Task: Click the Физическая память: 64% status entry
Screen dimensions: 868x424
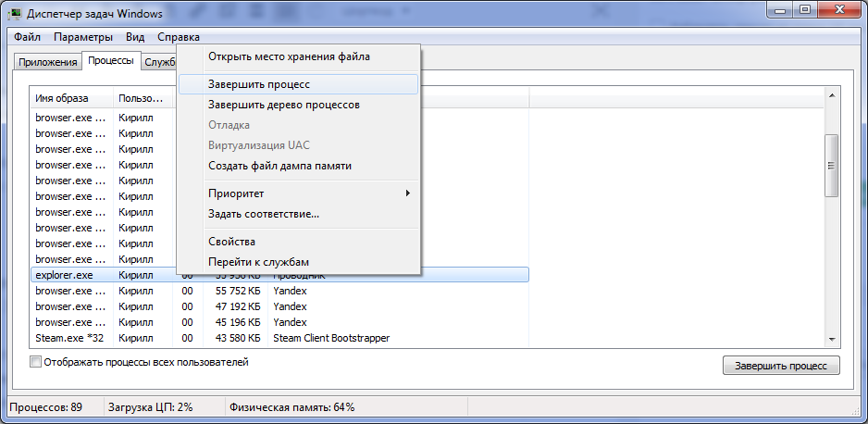Action: tap(291, 407)
